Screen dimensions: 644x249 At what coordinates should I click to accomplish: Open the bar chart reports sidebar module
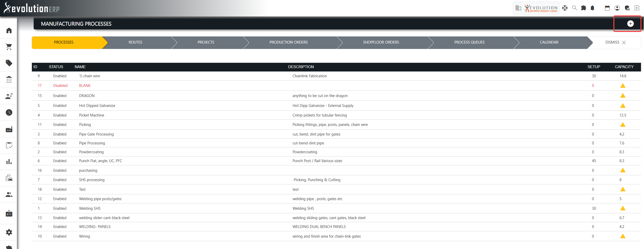click(x=9, y=162)
